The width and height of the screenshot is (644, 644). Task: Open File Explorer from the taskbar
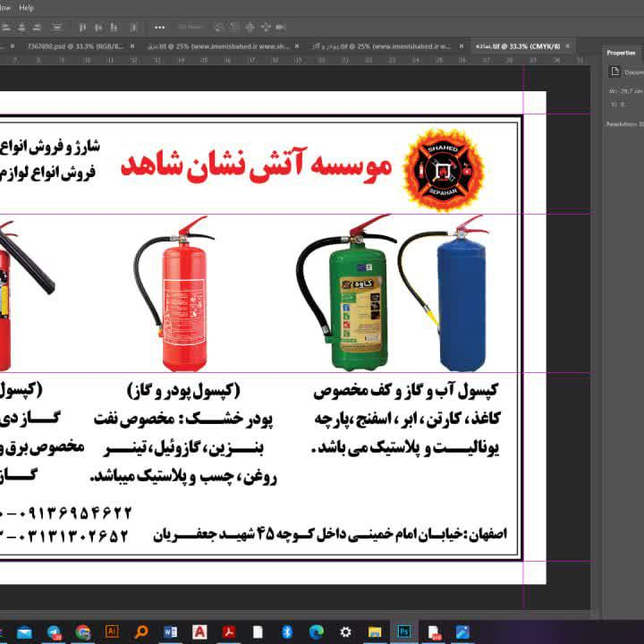click(x=375, y=631)
